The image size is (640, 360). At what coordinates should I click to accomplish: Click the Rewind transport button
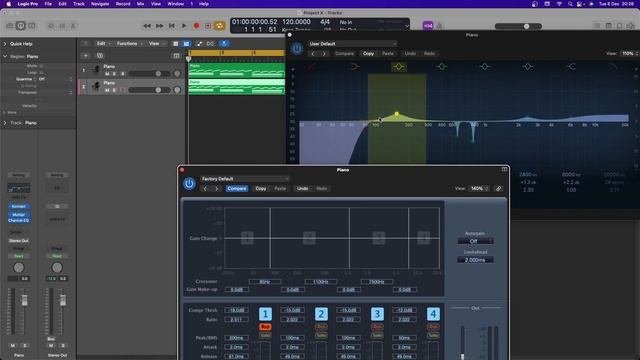click(147, 26)
